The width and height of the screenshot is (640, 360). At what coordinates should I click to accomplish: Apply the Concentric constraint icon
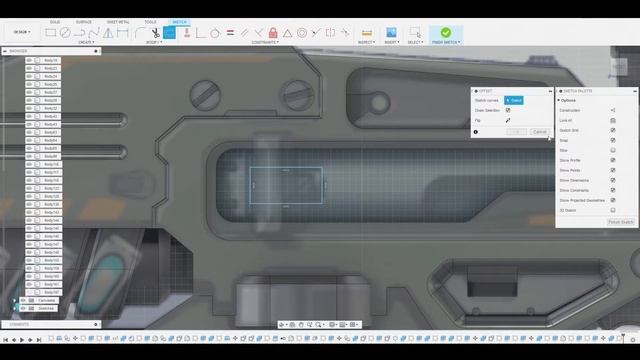[302, 33]
